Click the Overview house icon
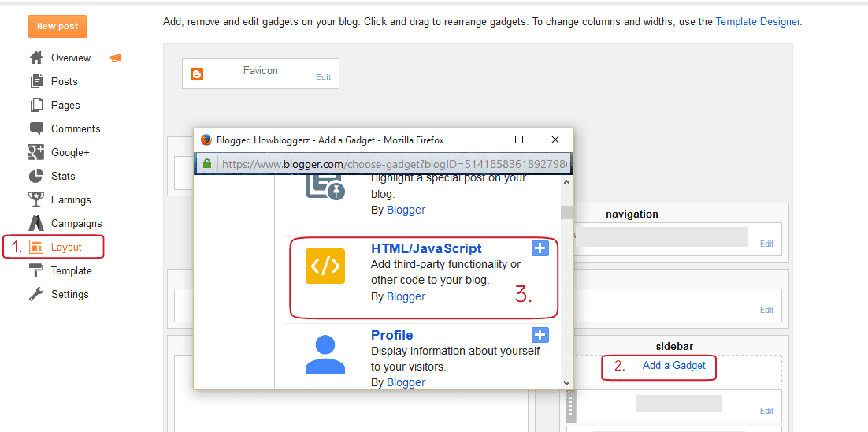 point(36,58)
